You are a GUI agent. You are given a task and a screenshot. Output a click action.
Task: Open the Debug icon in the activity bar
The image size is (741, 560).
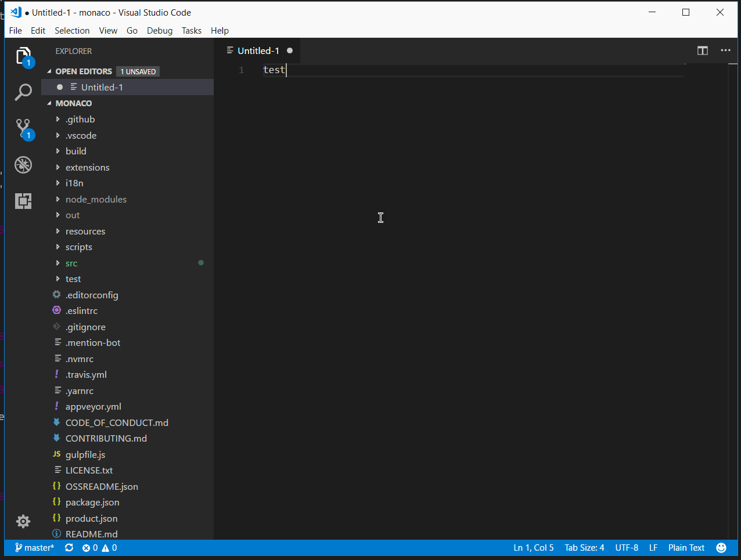click(23, 164)
